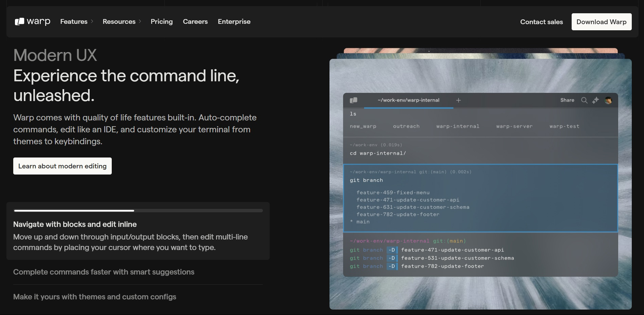Click 'feature-782-update-footer' in the input editor
This screenshot has height=315, width=644.
(x=443, y=266)
